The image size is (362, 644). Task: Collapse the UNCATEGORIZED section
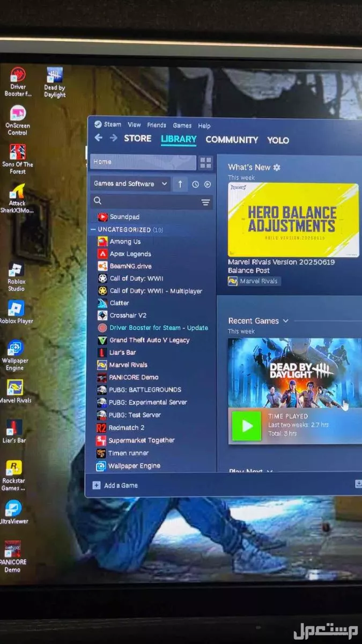[x=93, y=230]
